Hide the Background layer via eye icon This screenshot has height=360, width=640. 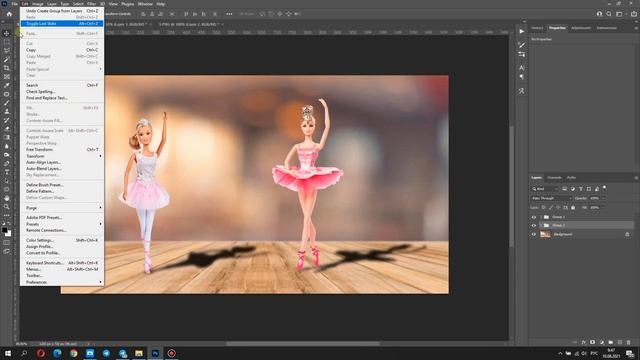coord(534,234)
